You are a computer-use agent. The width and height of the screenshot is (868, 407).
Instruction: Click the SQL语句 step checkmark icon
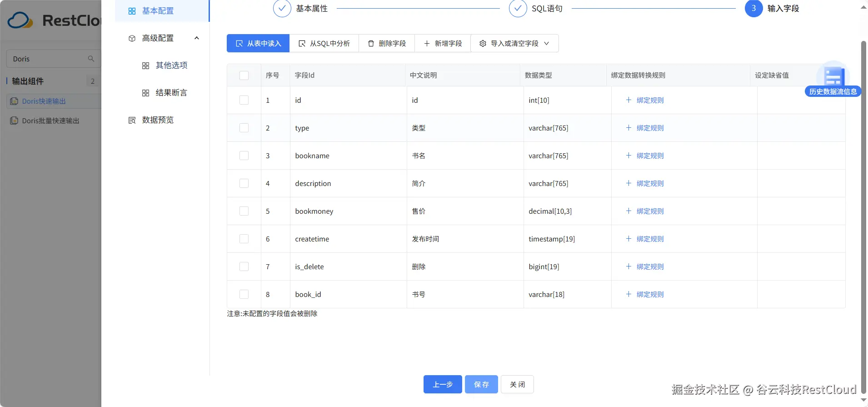tap(518, 8)
